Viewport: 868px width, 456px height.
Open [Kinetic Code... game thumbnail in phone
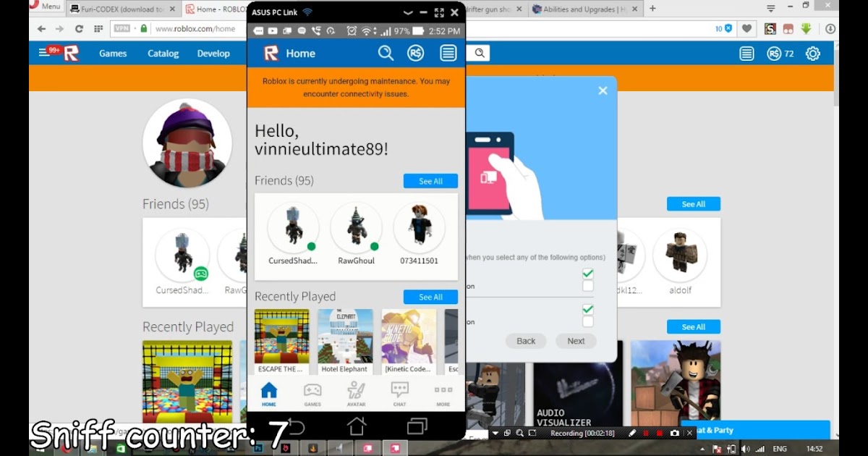[x=409, y=337]
